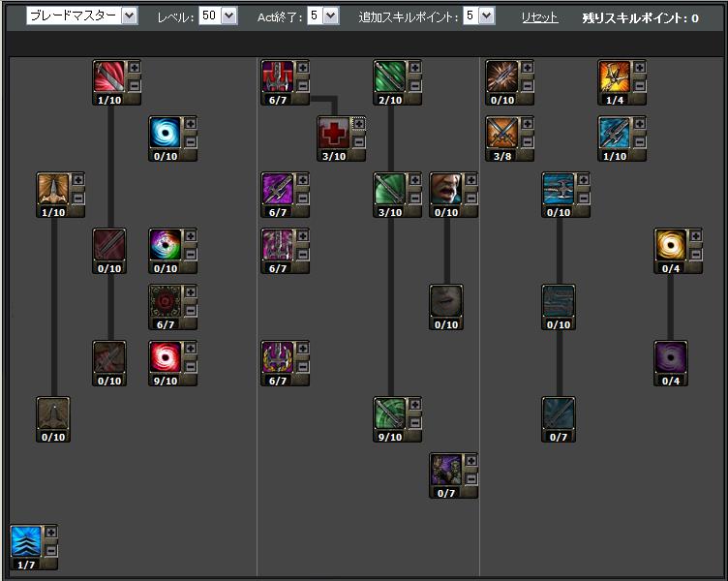Add a point to the flaming sword 1/4 skill
The height and width of the screenshot is (581, 728).
pos(640,68)
